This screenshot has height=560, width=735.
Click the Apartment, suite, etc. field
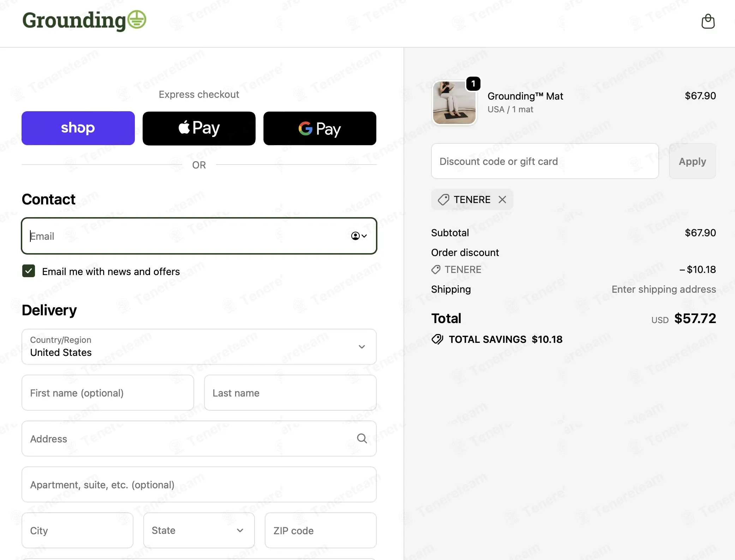(199, 484)
